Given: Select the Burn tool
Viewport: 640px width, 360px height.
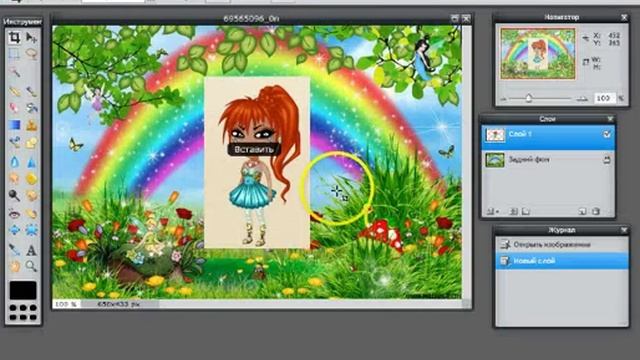Looking at the screenshot, I should (x=31, y=196).
